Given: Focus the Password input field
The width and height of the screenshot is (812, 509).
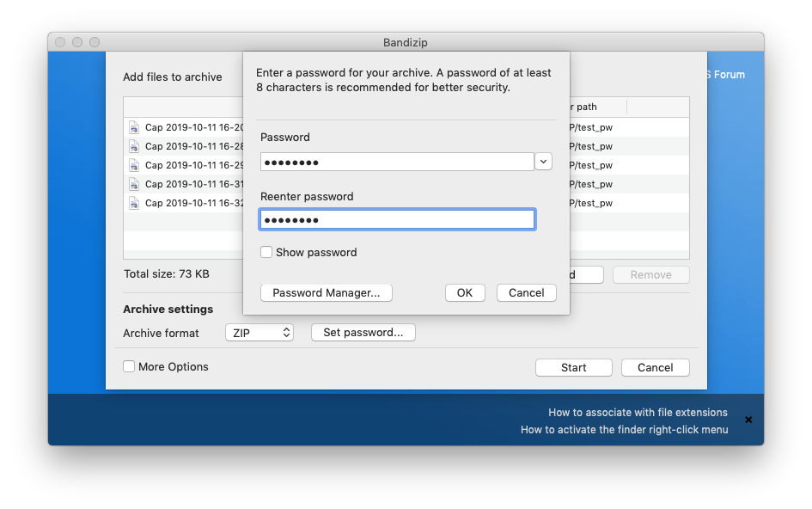Looking at the screenshot, I should point(397,162).
